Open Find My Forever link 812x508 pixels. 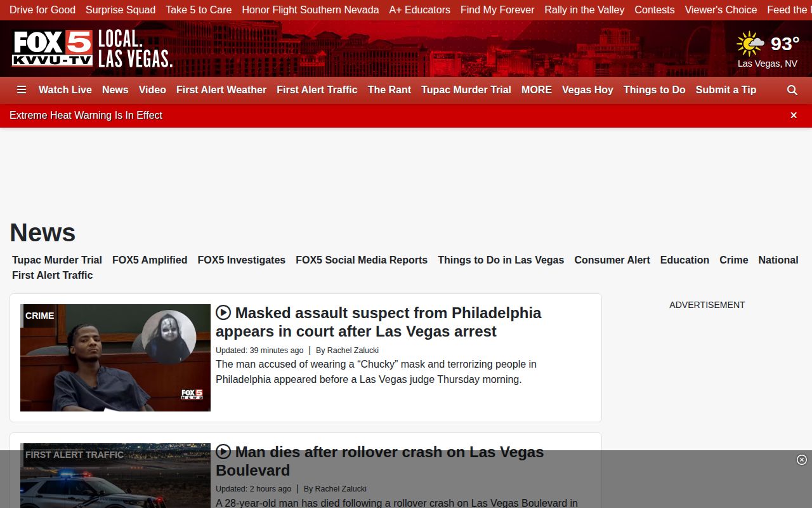(497, 10)
